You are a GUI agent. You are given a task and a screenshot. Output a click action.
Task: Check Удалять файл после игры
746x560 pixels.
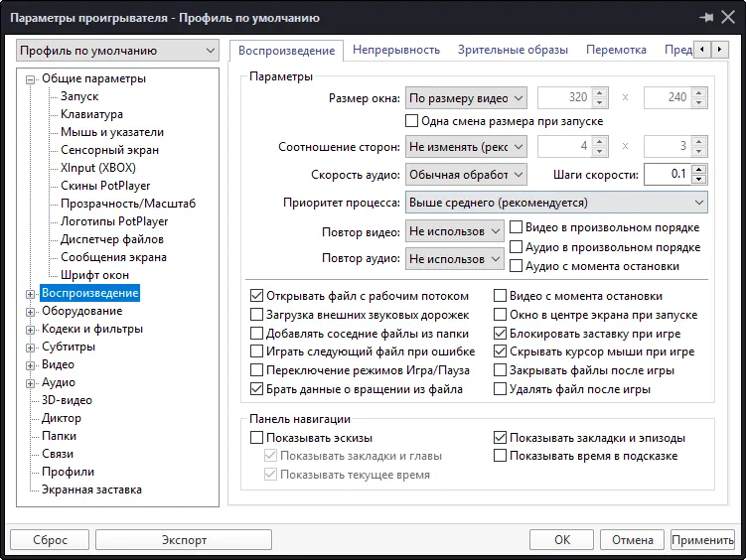point(500,389)
